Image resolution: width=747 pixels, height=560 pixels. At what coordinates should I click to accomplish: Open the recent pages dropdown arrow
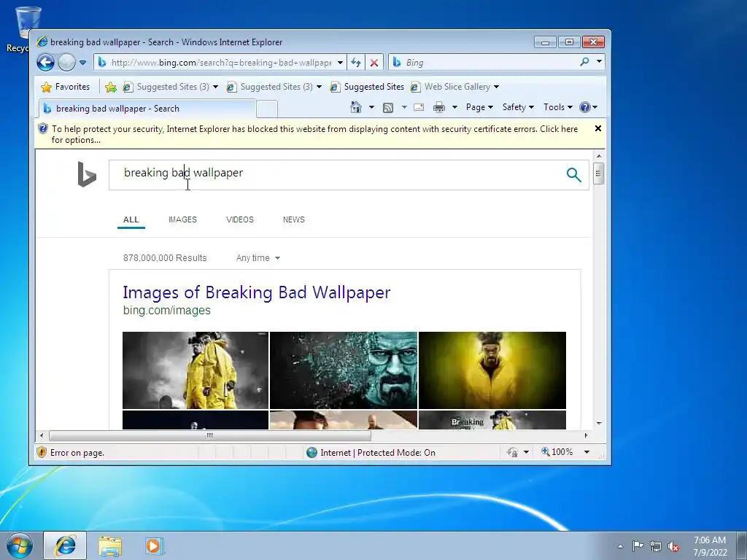(82, 63)
